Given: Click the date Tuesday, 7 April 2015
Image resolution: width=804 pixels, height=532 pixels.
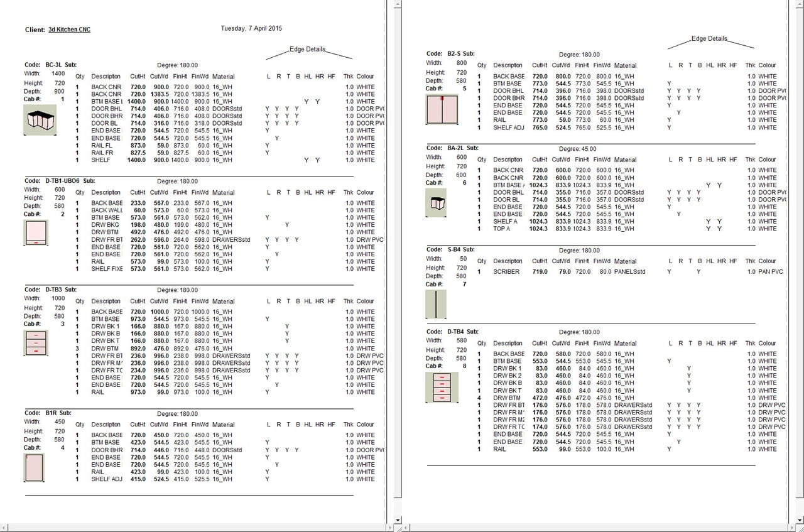Looking at the screenshot, I should click(251, 28).
